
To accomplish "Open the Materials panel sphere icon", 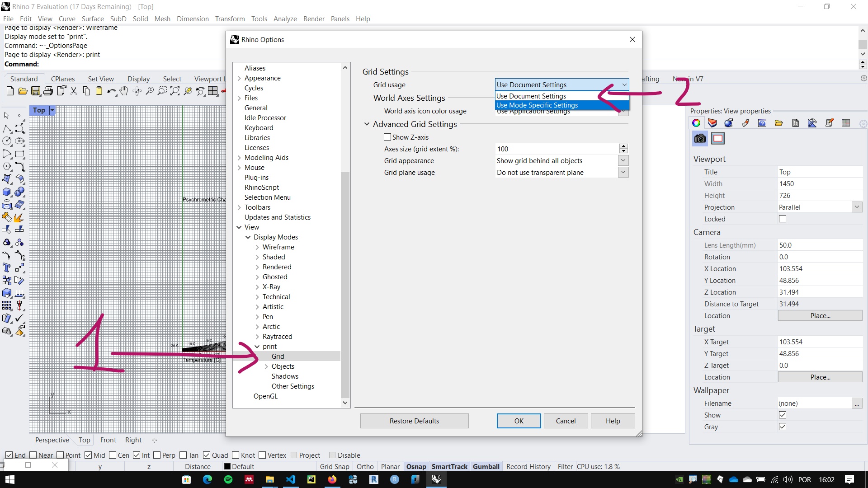I will (x=729, y=123).
